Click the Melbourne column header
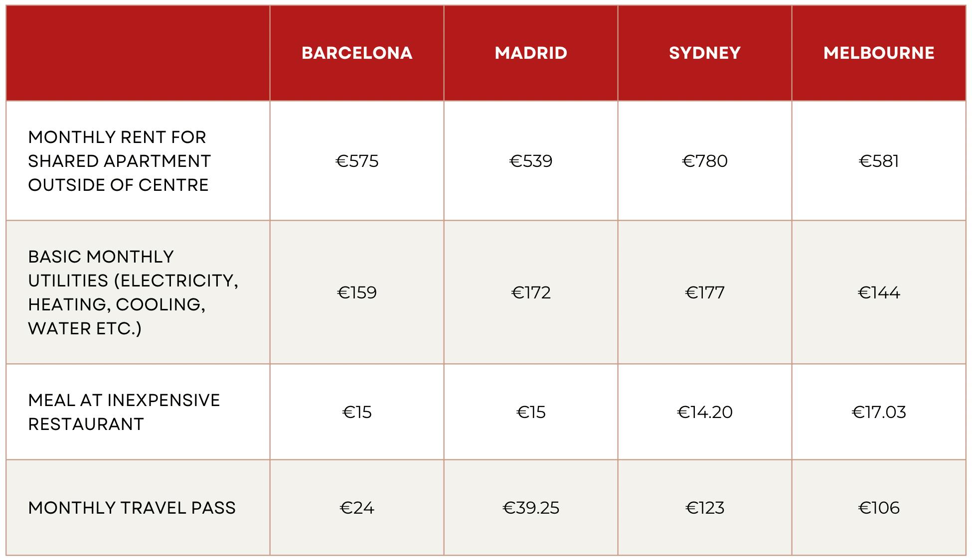 [x=879, y=53]
